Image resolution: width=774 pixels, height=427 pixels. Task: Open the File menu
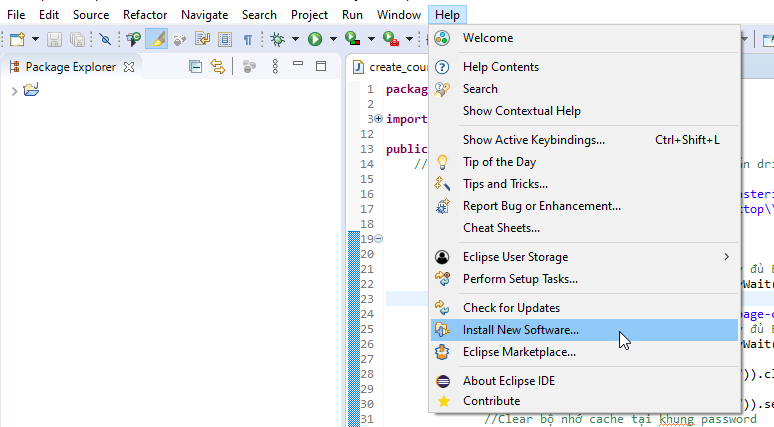(16, 15)
